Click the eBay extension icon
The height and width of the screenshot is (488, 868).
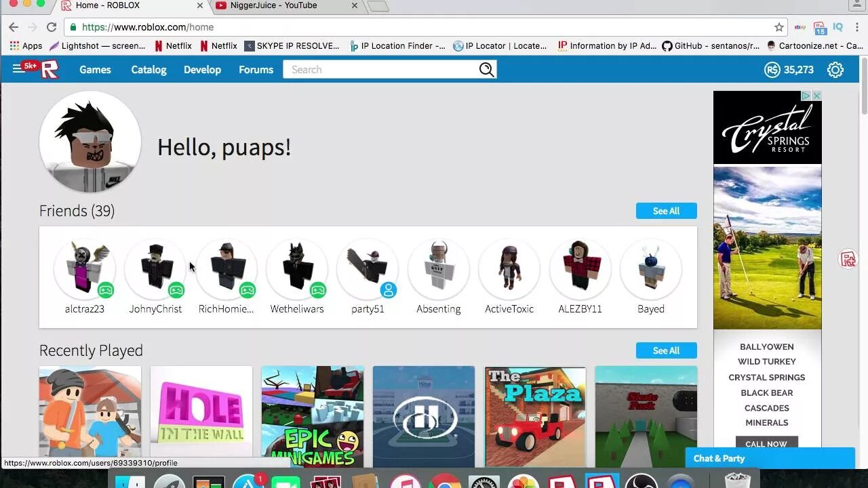[800, 27]
